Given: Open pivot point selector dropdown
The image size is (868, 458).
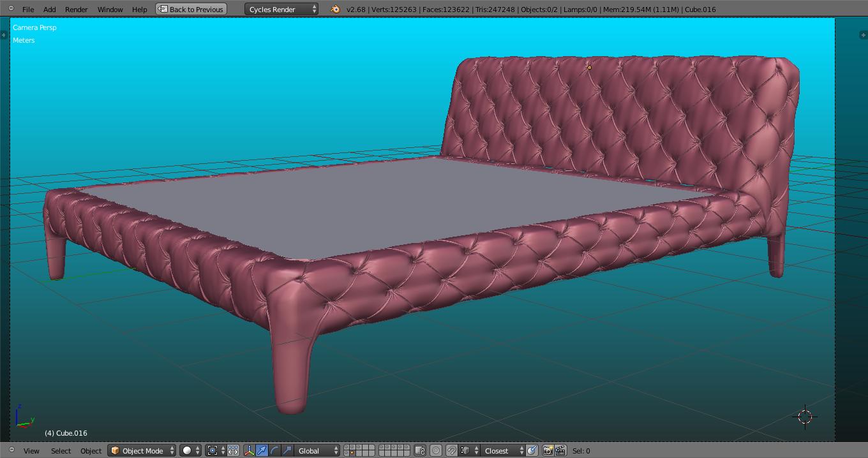Looking at the screenshot, I should click(x=215, y=450).
